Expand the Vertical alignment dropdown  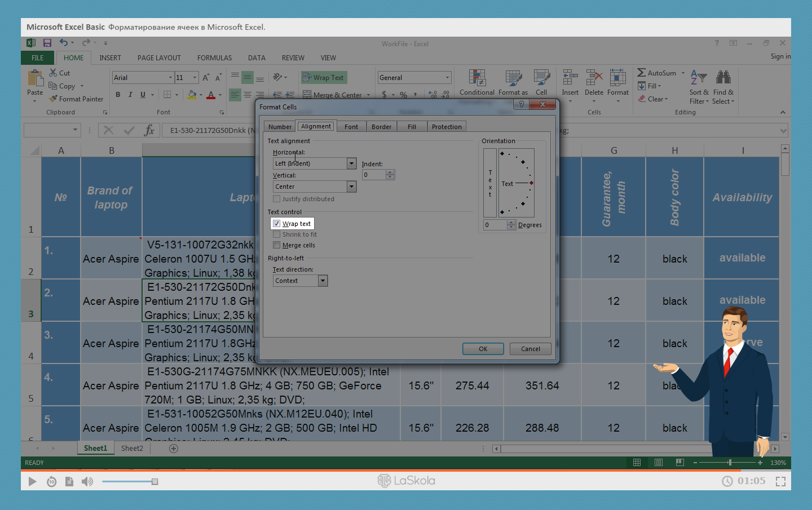pos(351,187)
